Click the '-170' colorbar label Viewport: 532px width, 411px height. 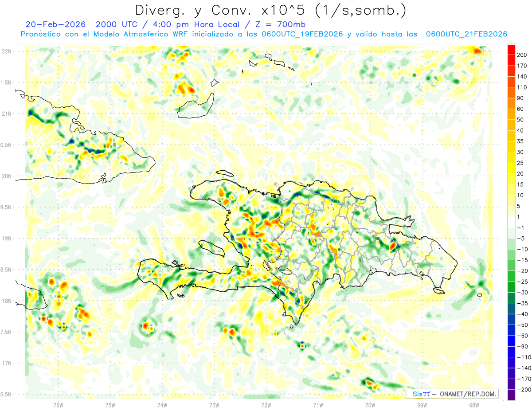coord(524,379)
